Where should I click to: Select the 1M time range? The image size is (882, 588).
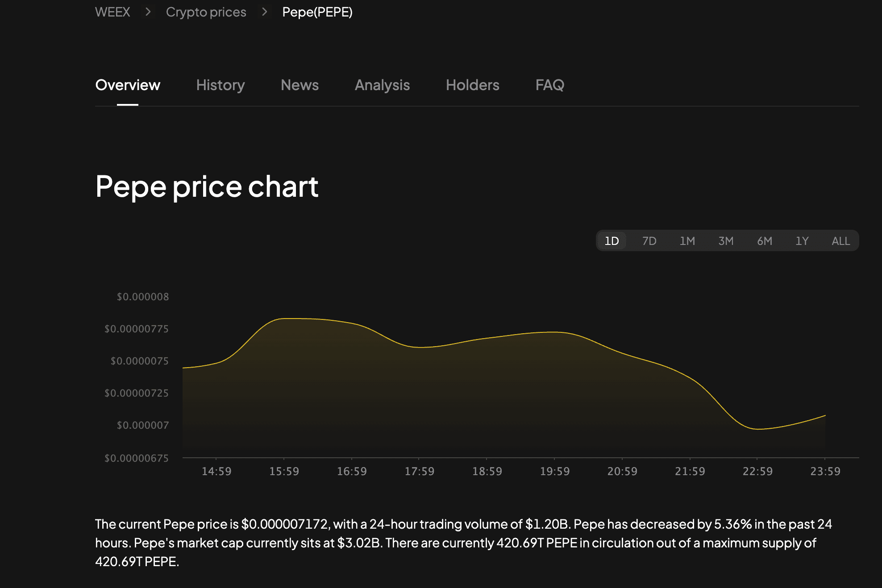tap(688, 241)
